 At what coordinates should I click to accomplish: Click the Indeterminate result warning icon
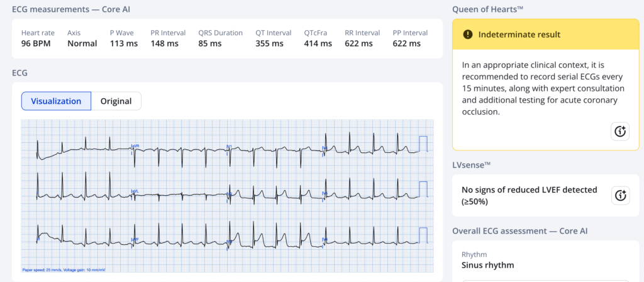pyautogui.click(x=467, y=35)
